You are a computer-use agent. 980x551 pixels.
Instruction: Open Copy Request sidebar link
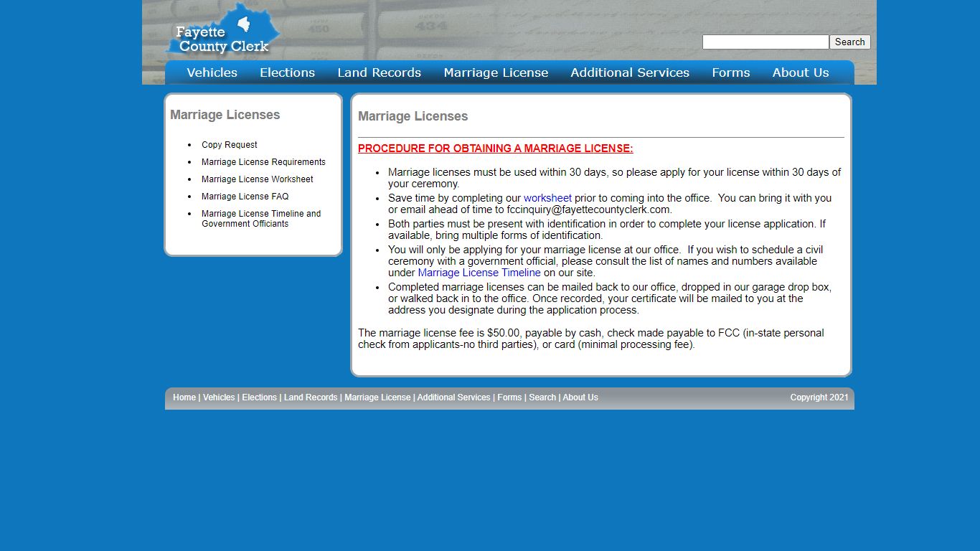pyautogui.click(x=230, y=145)
